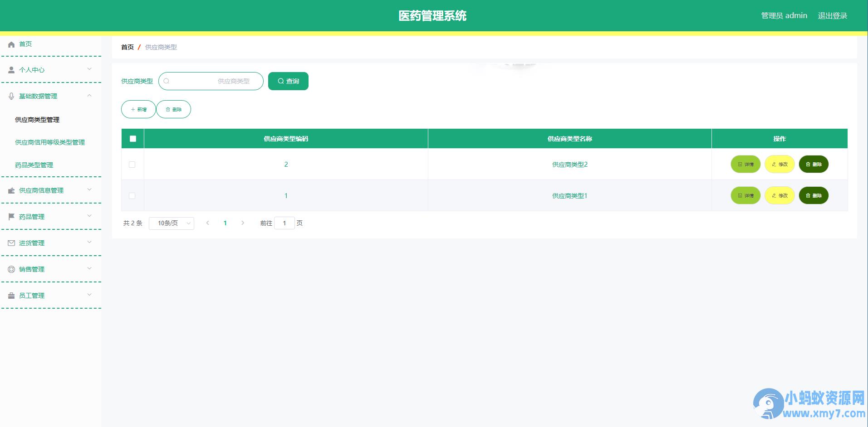This screenshot has width=868, height=427.
Task: Open 药品类型管理 submenu item
Action: pos(34,165)
